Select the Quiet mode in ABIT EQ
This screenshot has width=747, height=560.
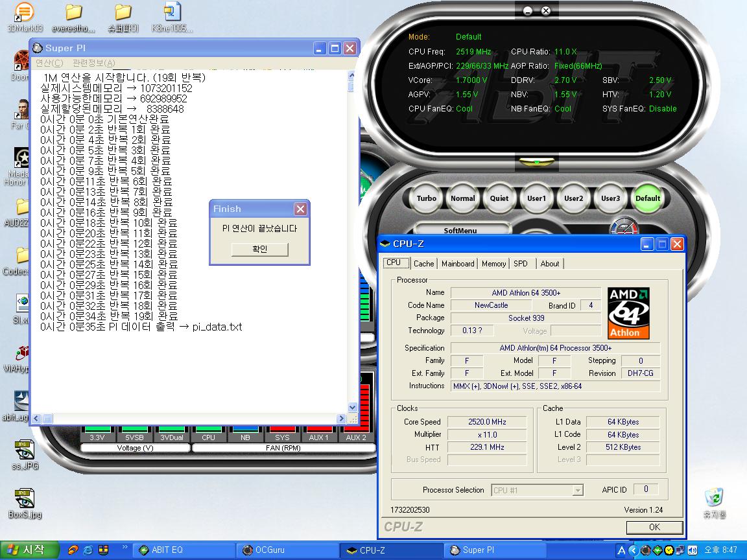point(499,198)
